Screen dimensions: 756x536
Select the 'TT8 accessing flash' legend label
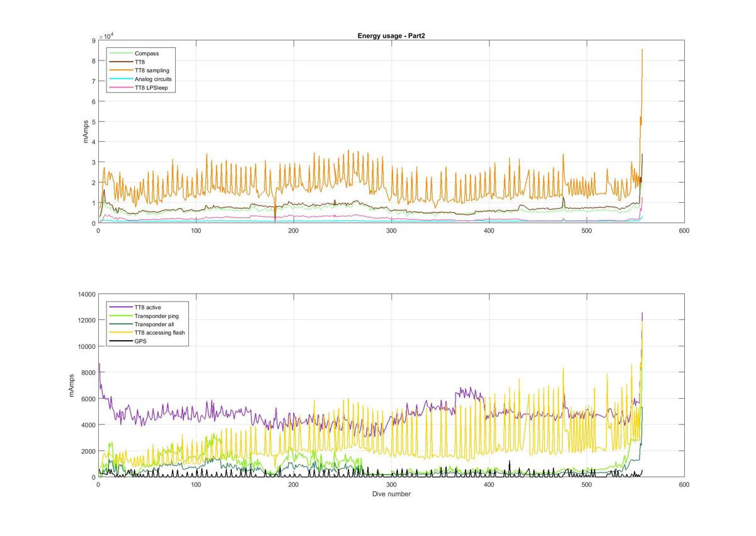pyautogui.click(x=159, y=333)
